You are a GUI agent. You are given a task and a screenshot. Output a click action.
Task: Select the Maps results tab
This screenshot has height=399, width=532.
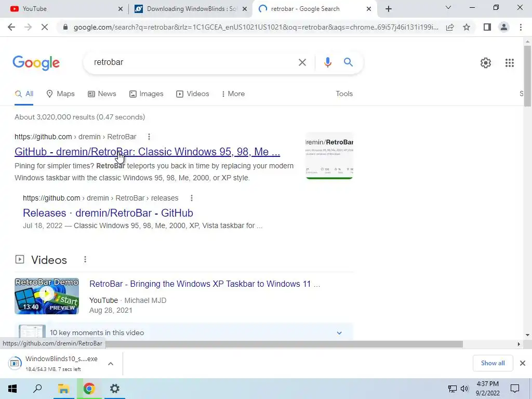(60, 94)
